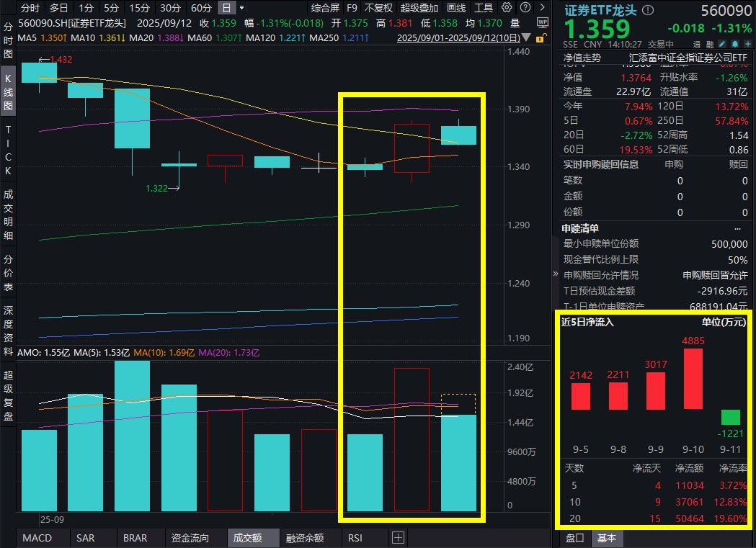
Task: Open help via the question mark icon
Action: point(525,7)
